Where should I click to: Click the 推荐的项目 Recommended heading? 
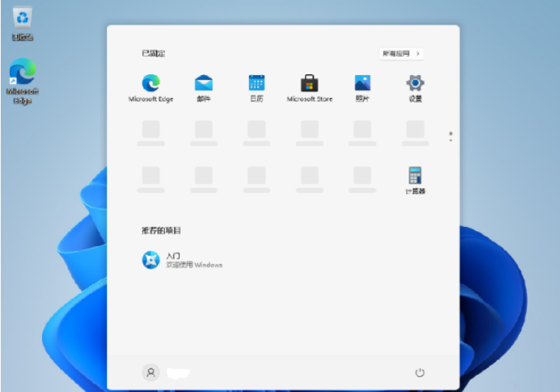(x=161, y=231)
